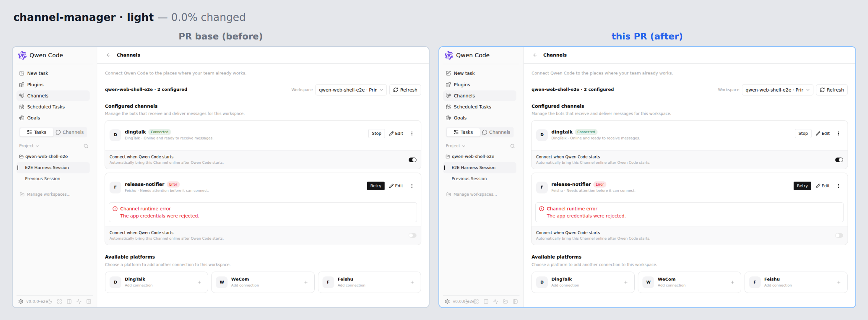Toggle dingtalk connect-on-start switch in before panel

412,160
